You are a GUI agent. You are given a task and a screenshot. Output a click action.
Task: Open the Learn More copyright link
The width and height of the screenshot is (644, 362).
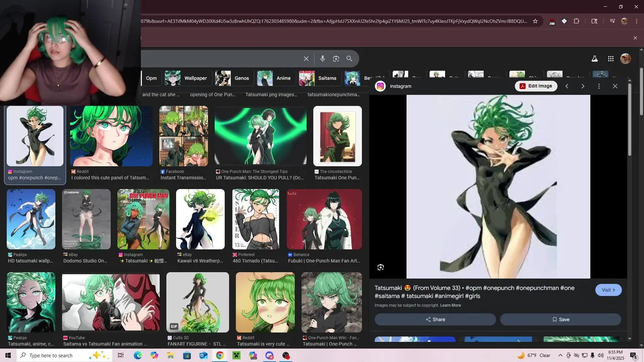(450, 305)
